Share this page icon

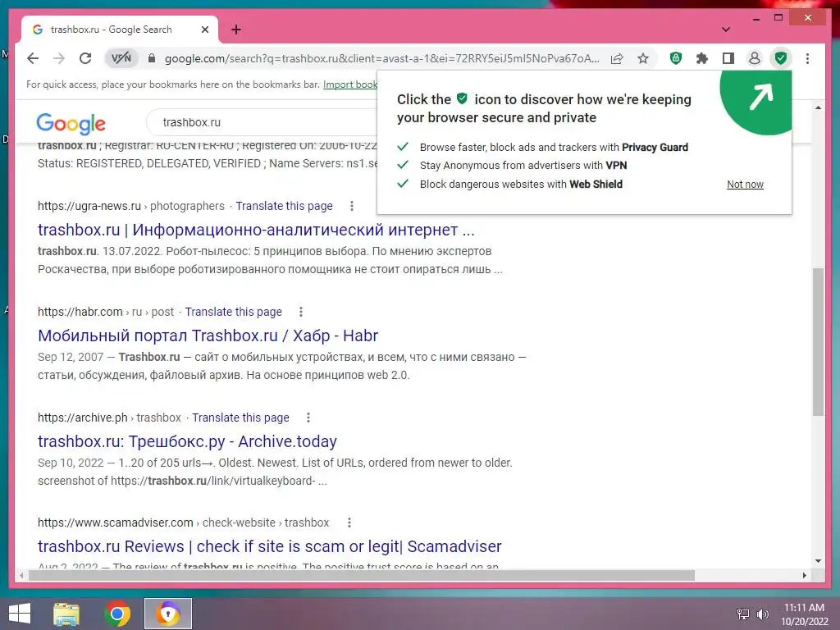click(x=617, y=58)
